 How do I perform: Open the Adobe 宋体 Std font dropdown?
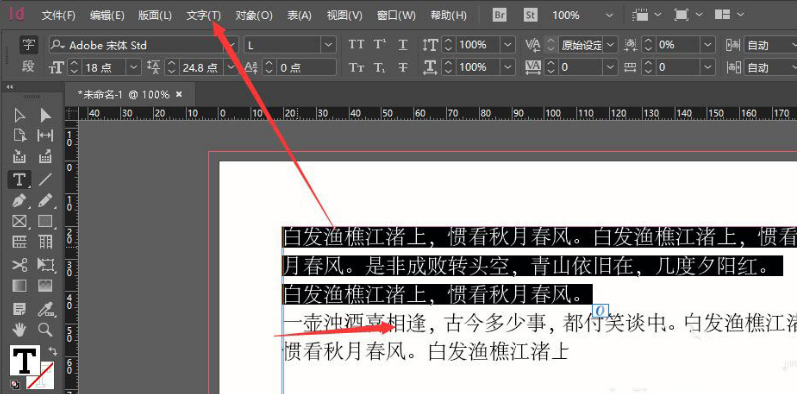(x=231, y=45)
